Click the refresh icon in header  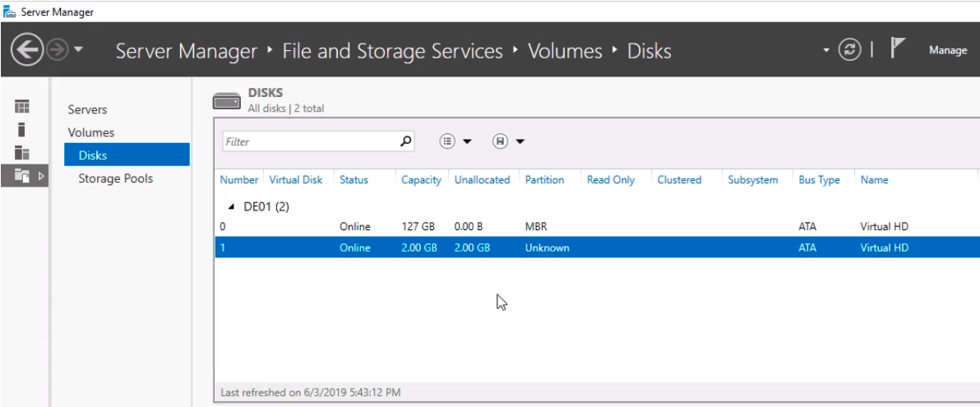848,51
